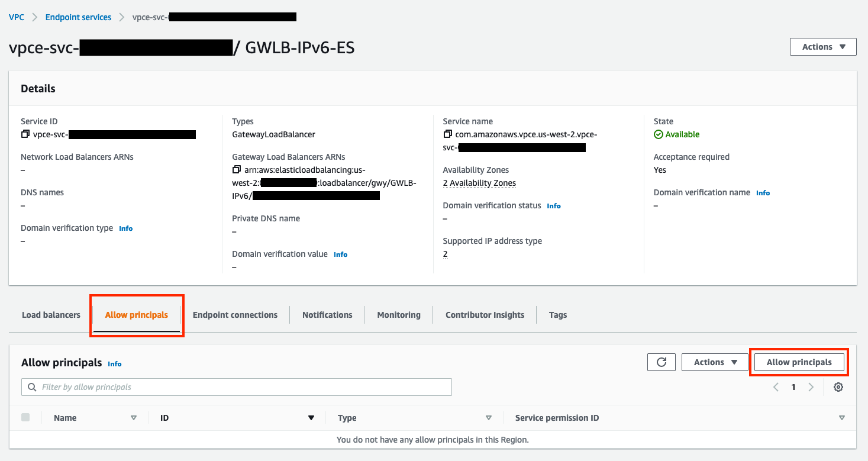Refresh the Allow principals table

(x=661, y=362)
